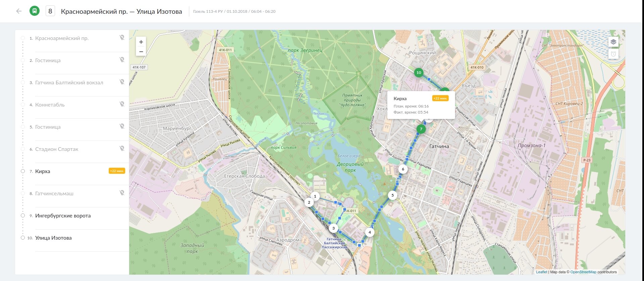Select stop Гатчина Балтийский вокзал in list
The height and width of the screenshot is (281, 644).
pos(69,83)
